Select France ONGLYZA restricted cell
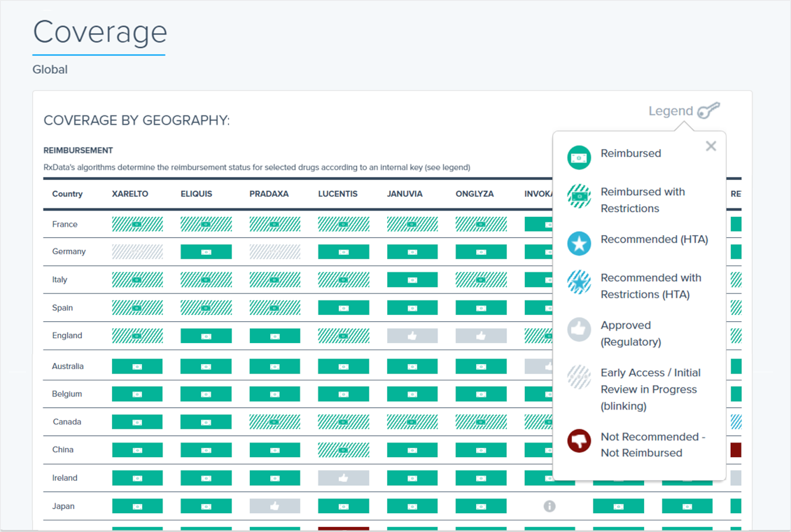The image size is (791, 532). (x=481, y=224)
